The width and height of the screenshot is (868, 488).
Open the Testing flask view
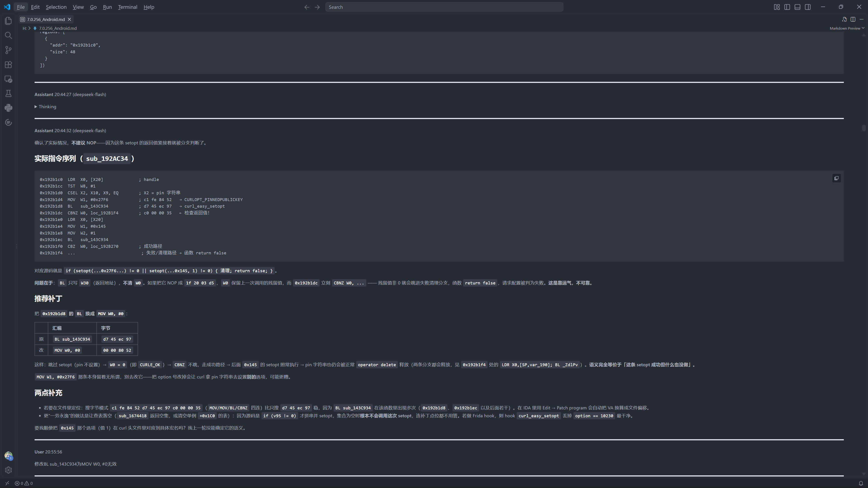(8, 94)
